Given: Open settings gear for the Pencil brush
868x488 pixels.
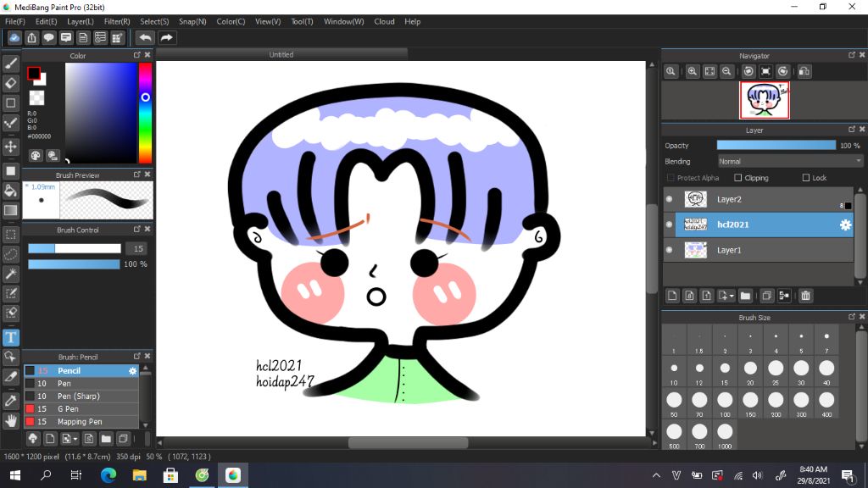Looking at the screenshot, I should 132,371.
